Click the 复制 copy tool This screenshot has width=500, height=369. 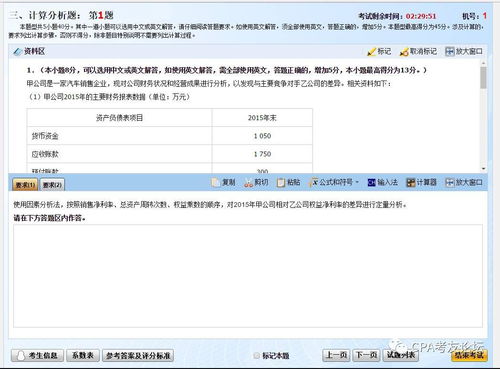[x=224, y=182]
